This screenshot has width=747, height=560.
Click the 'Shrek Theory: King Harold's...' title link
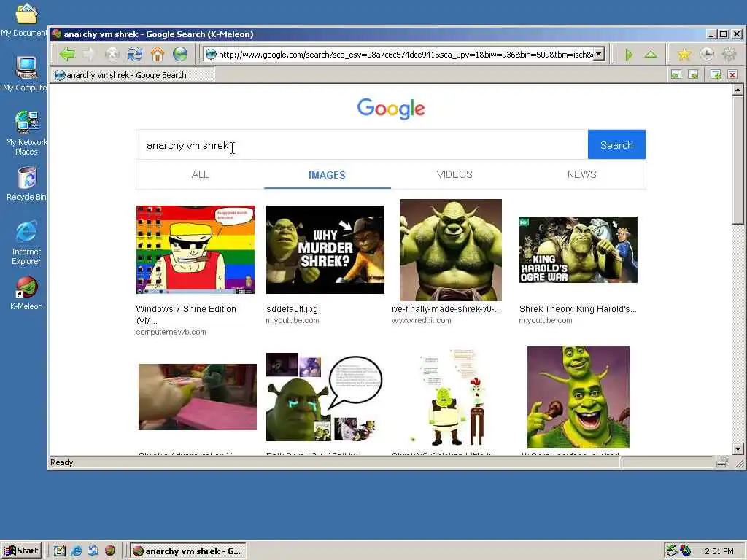(578, 308)
